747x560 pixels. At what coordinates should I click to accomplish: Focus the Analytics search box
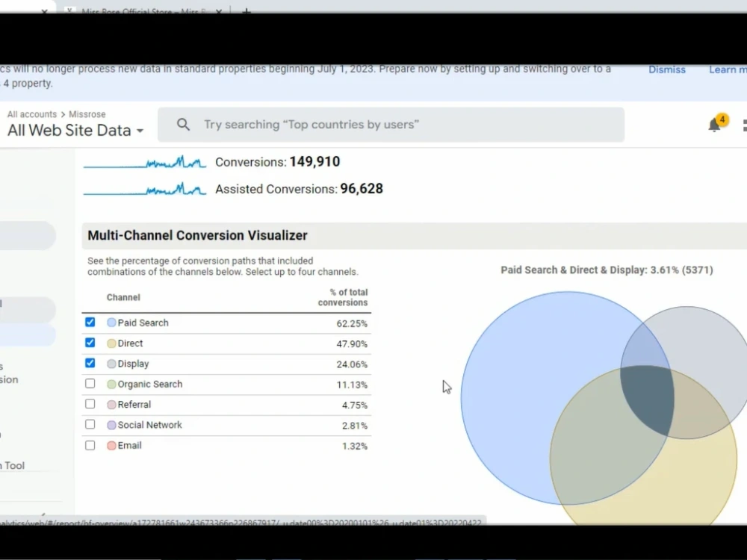click(391, 125)
